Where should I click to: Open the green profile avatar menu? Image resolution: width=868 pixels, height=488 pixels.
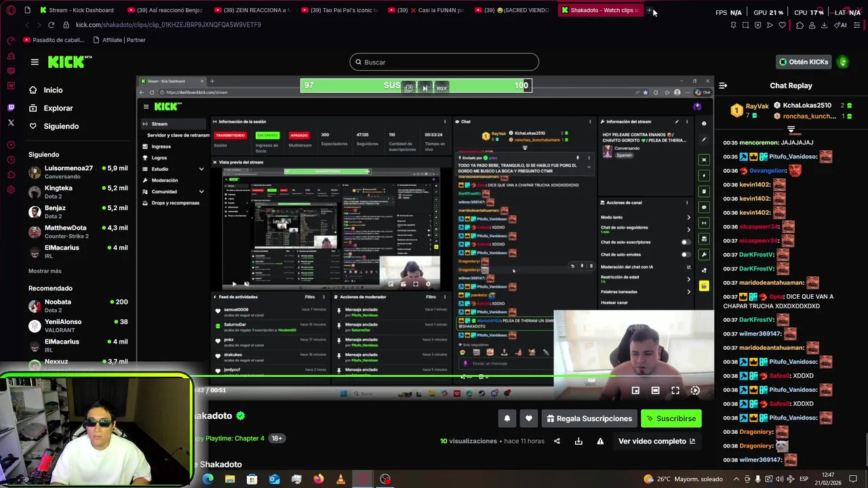click(x=843, y=62)
